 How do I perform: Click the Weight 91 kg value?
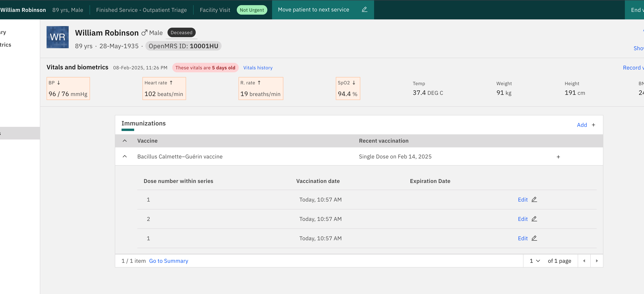click(x=504, y=93)
